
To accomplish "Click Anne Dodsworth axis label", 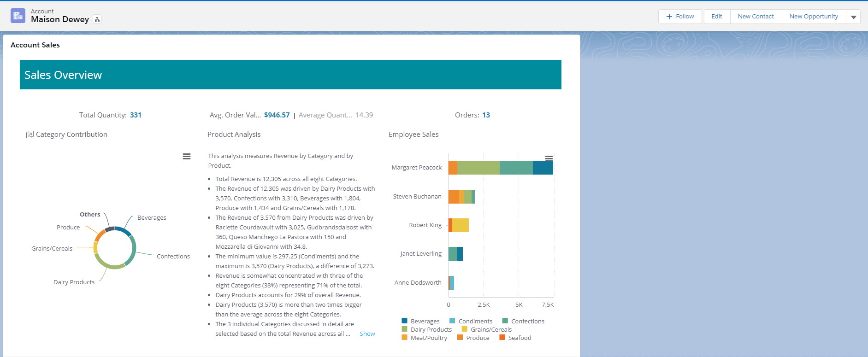I will tap(418, 283).
